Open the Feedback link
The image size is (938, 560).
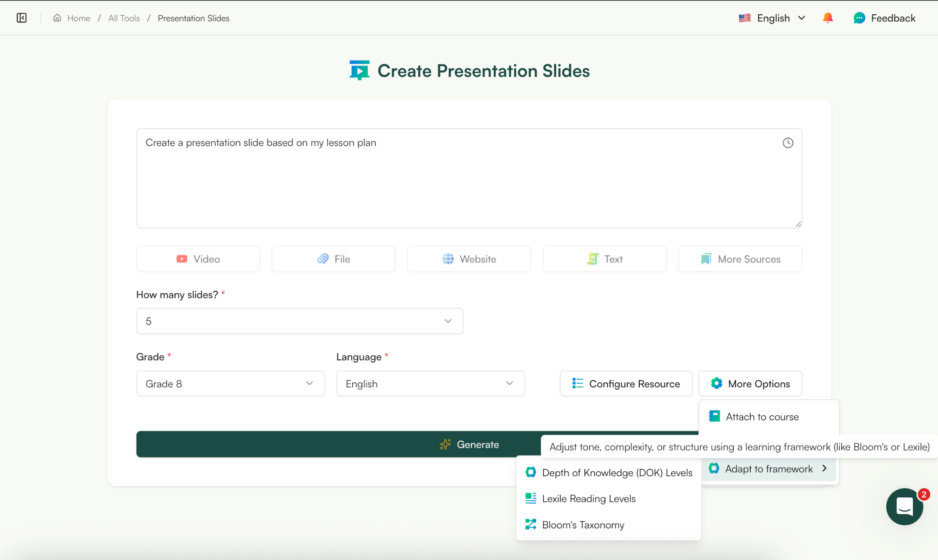(883, 18)
